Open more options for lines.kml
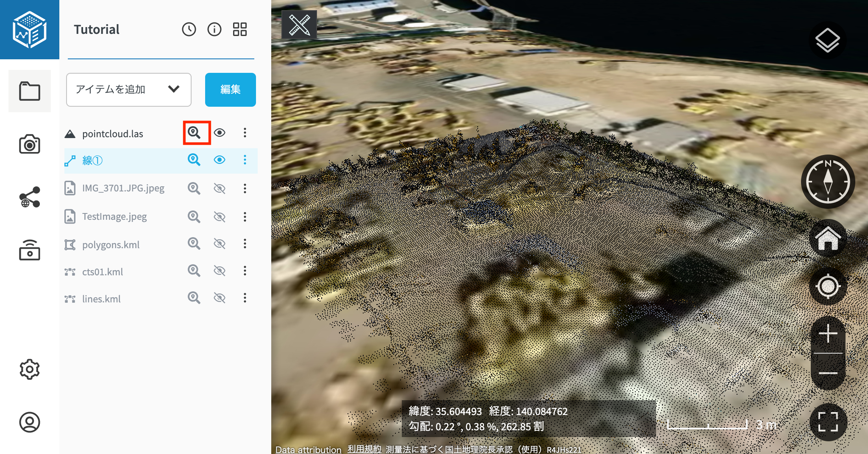 coord(245,298)
